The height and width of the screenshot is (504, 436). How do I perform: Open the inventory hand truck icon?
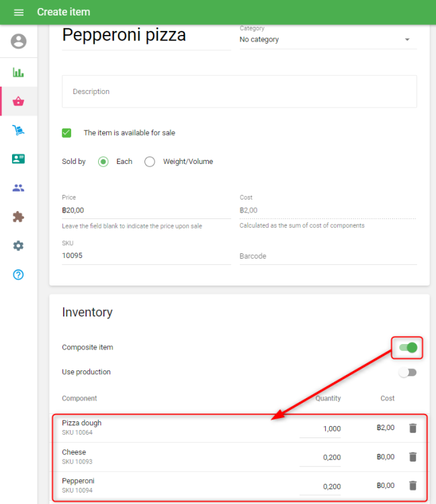(x=18, y=130)
